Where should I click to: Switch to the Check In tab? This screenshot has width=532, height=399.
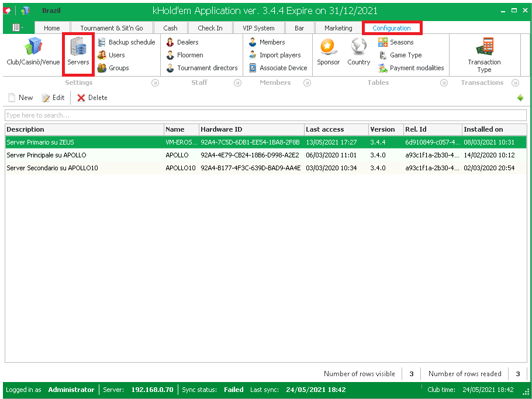click(x=210, y=28)
